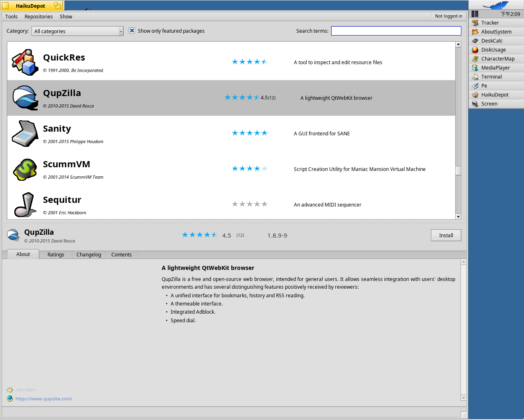Click the package list scroll up arrow
This screenshot has height=420, width=524.
pos(458,44)
